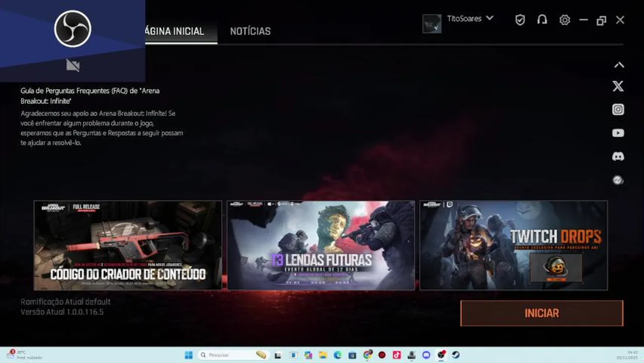Collapse the social sidebar with up chevron
This screenshot has width=644, height=363.
pyautogui.click(x=619, y=65)
